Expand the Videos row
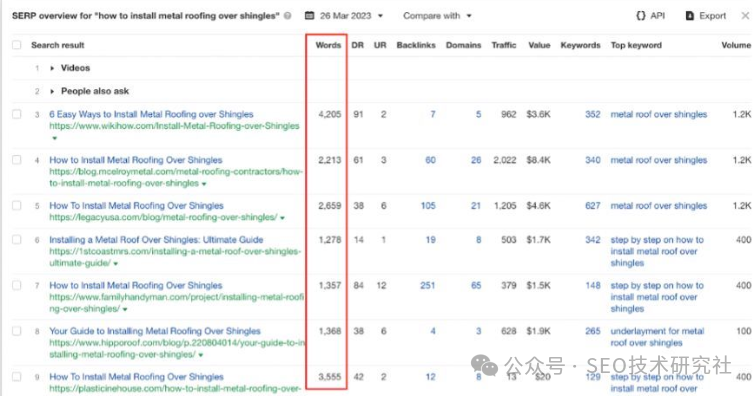The image size is (756, 396). [x=52, y=68]
